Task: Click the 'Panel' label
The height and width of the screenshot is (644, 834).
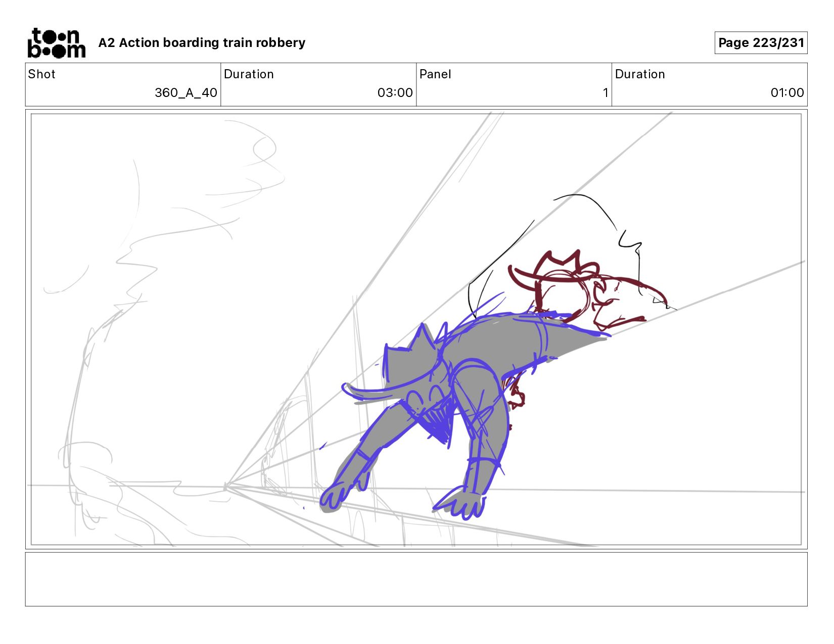Action: pyautogui.click(x=435, y=74)
